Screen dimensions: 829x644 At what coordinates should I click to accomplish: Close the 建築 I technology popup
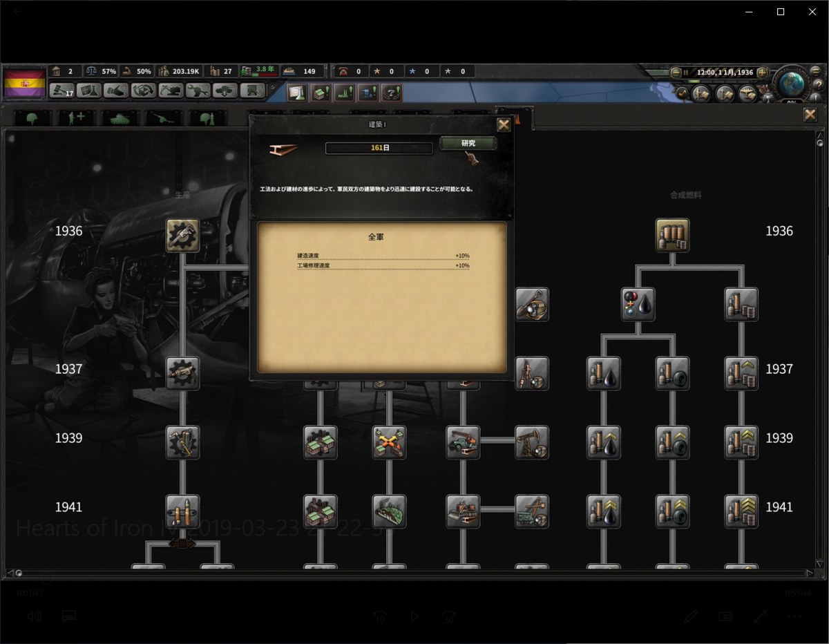504,125
